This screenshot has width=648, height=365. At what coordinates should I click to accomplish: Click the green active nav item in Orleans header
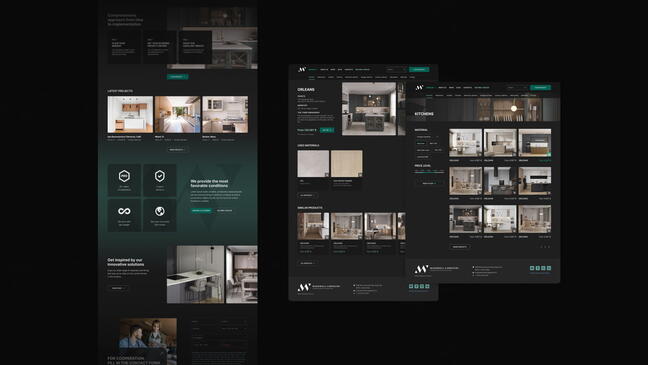[x=313, y=69]
